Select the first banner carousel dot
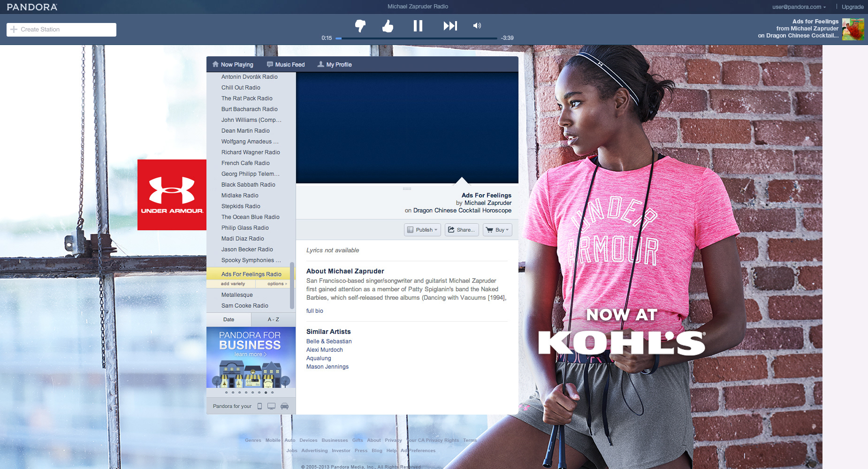This screenshot has height=469, width=868. click(226, 393)
